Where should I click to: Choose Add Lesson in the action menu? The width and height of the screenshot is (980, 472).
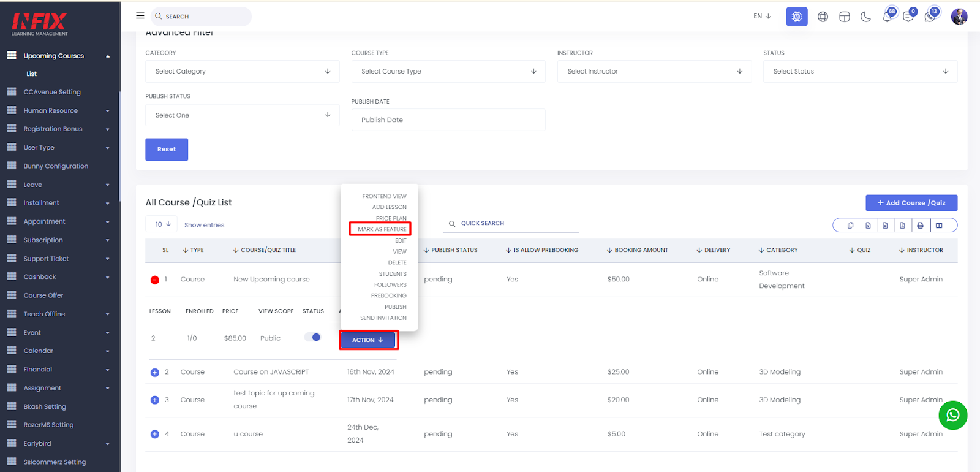tap(389, 207)
